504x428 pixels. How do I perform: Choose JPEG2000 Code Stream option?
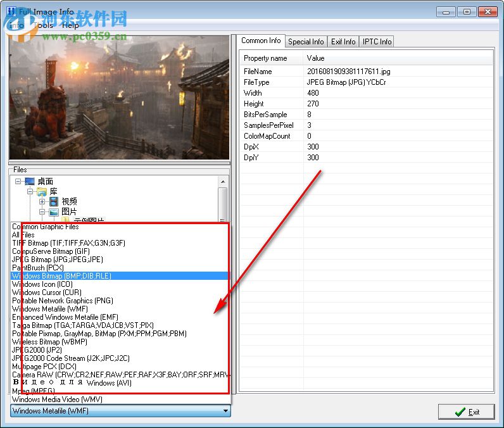pyautogui.click(x=120, y=358)
